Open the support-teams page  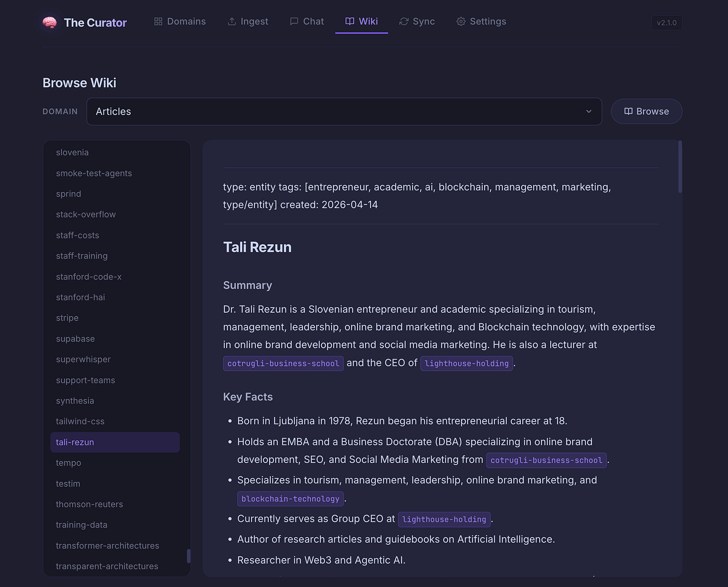(115, 380)
